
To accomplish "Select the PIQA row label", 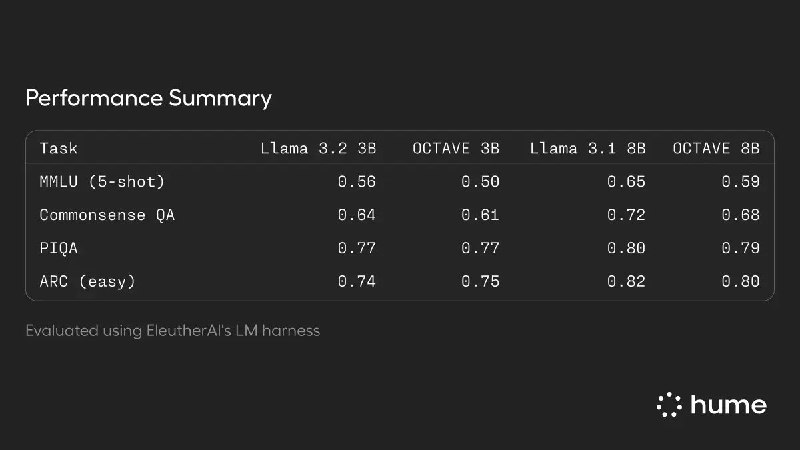I will 58,248.
